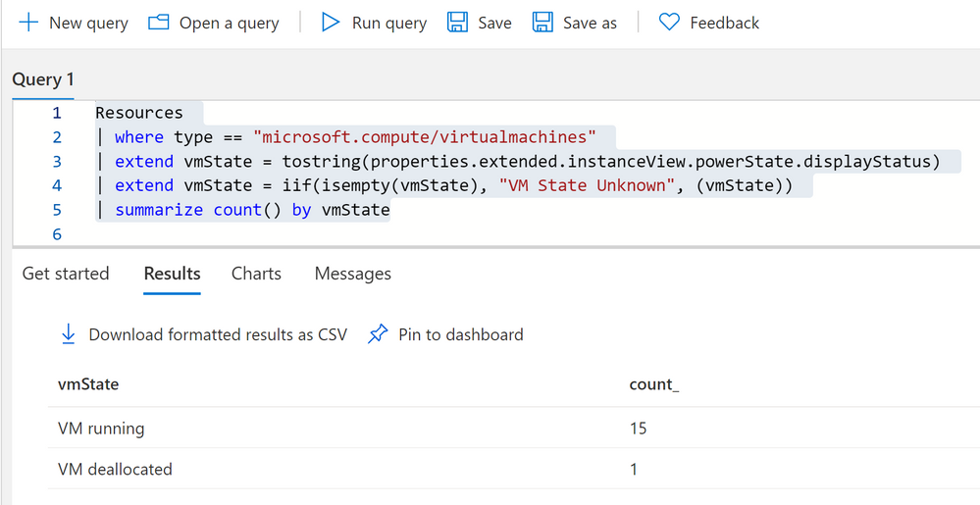Click the Feedback heart icon

(x=669, y=24)
